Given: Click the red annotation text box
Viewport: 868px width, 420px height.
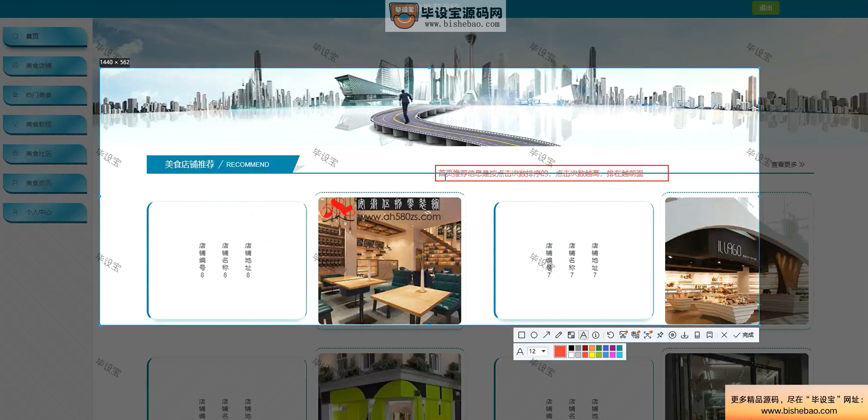Looking at the screenshot, I should coord(552,173).
